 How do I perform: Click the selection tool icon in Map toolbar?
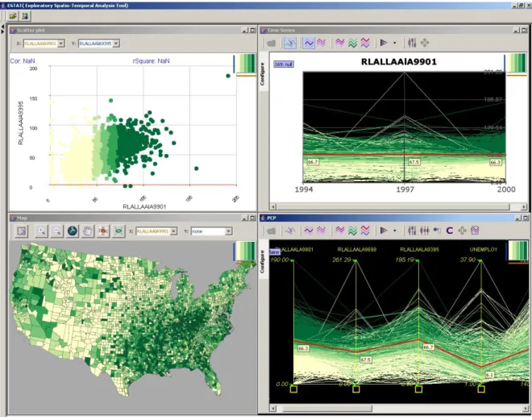[22, 231]
